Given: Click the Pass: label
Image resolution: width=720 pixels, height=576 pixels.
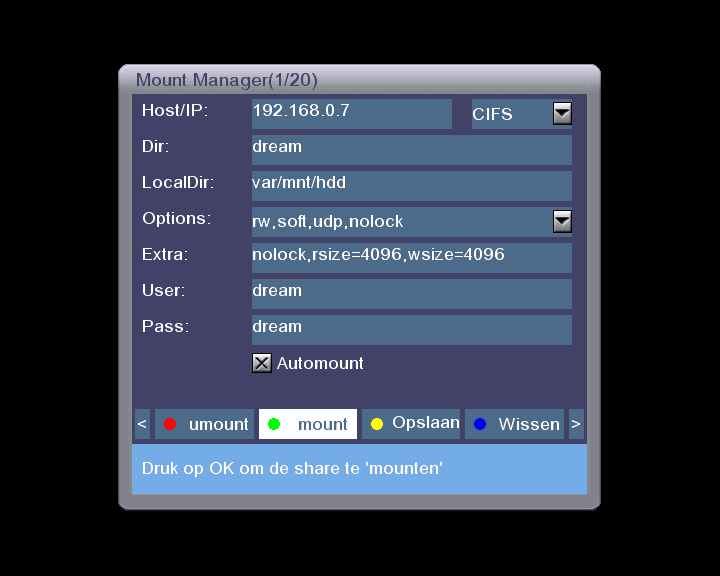Looking at the screenshot, I should coord(166,327).
